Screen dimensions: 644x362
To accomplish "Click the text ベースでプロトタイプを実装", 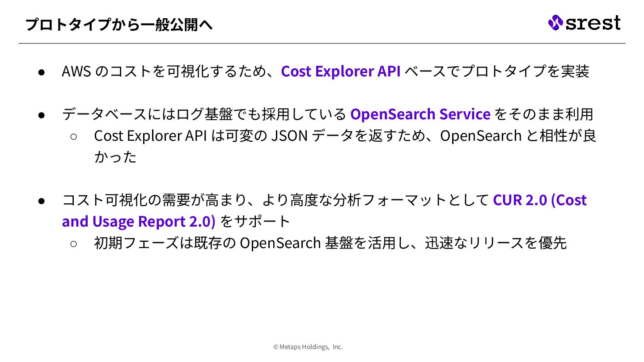I will (x=497, y=72).
